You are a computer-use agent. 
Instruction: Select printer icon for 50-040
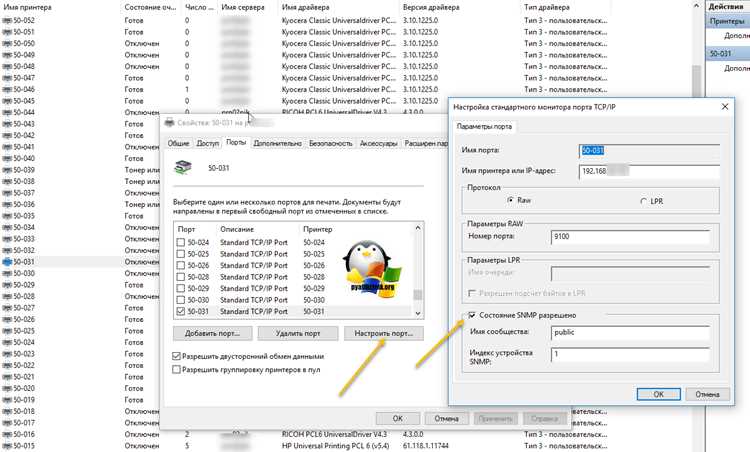pyautogui.click(x=7, y=158)
